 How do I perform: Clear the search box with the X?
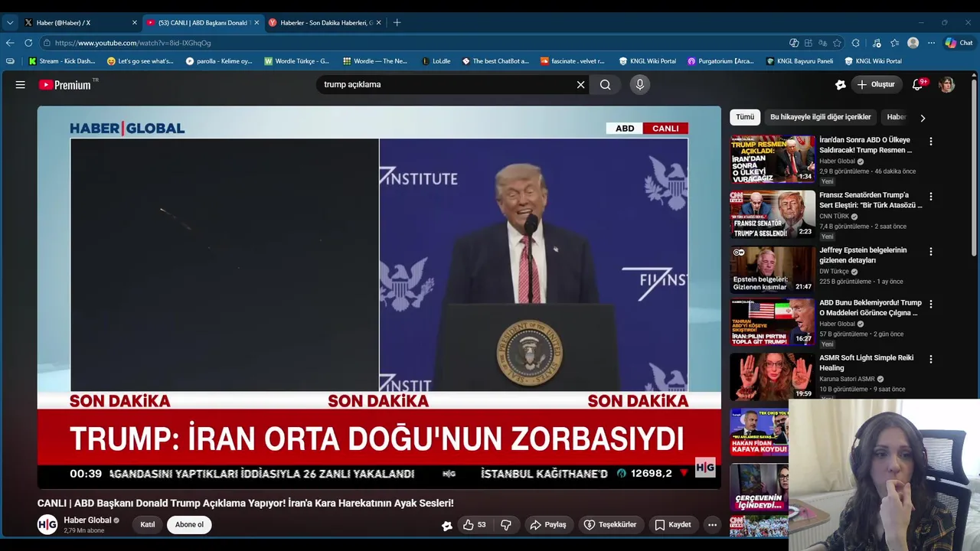[x=580, y=85]
